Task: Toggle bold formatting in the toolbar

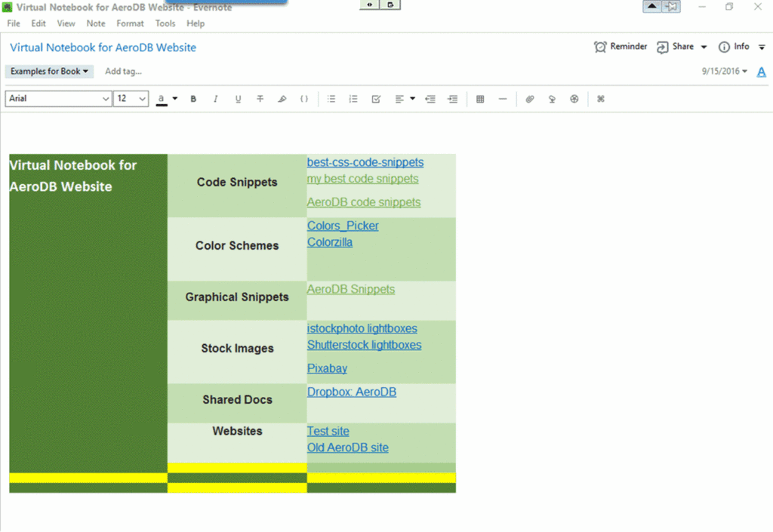Action: (x=193, y=99)
